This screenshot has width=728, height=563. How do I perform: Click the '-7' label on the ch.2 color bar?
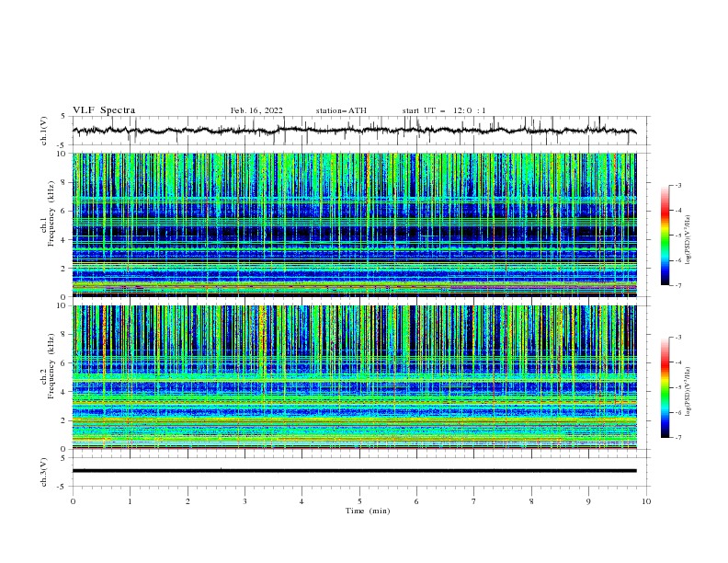point(678,438)
